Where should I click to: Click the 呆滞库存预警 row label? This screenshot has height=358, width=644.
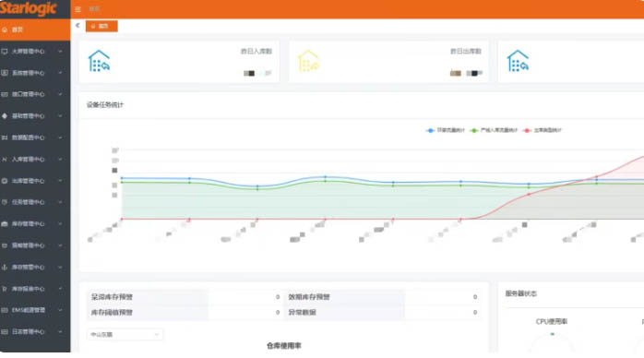point(112,297)
